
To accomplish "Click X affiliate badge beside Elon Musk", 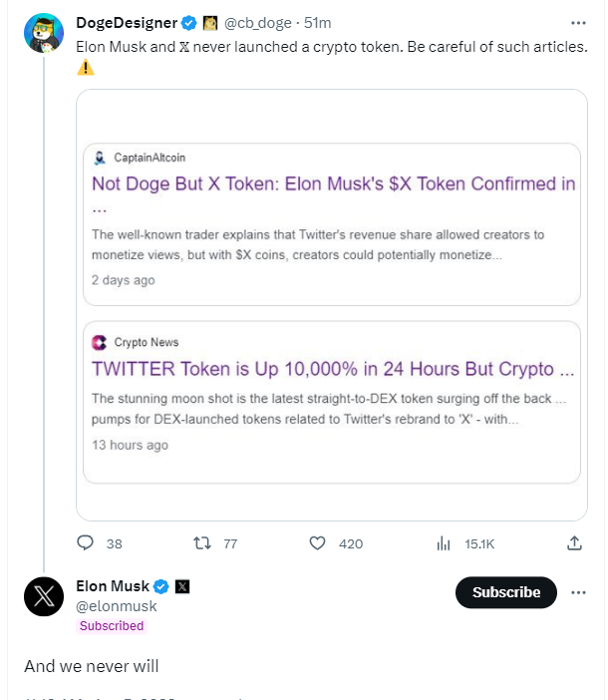I will point(182,586).
